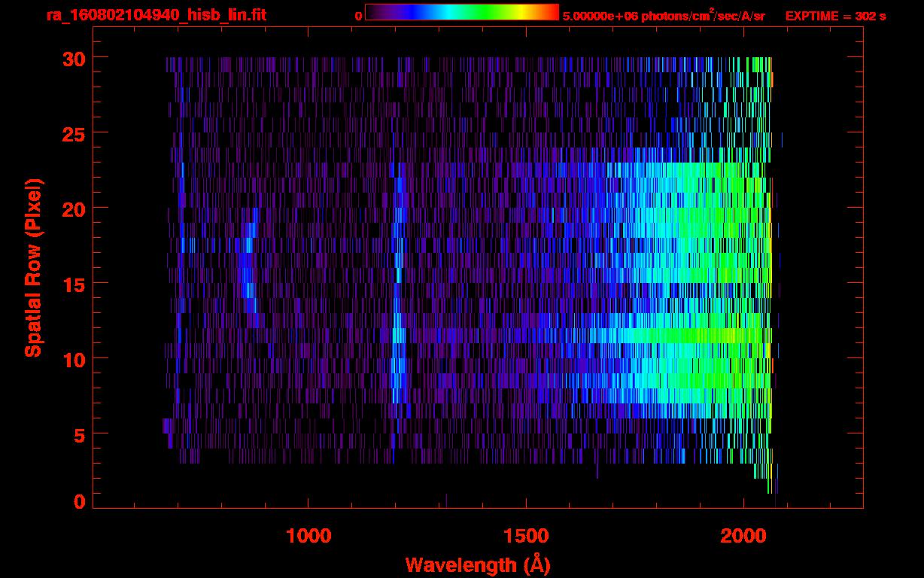
Task: Click the color bar minimum value 0
Action: (358, 16)
